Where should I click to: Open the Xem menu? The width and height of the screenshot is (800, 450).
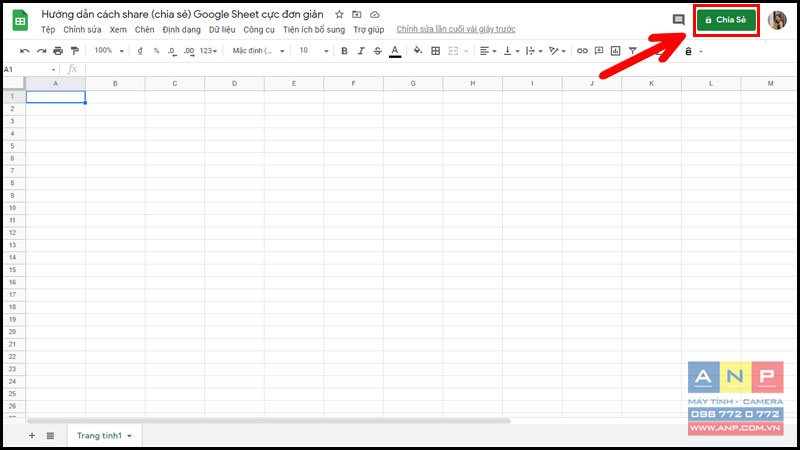point(118,30)
